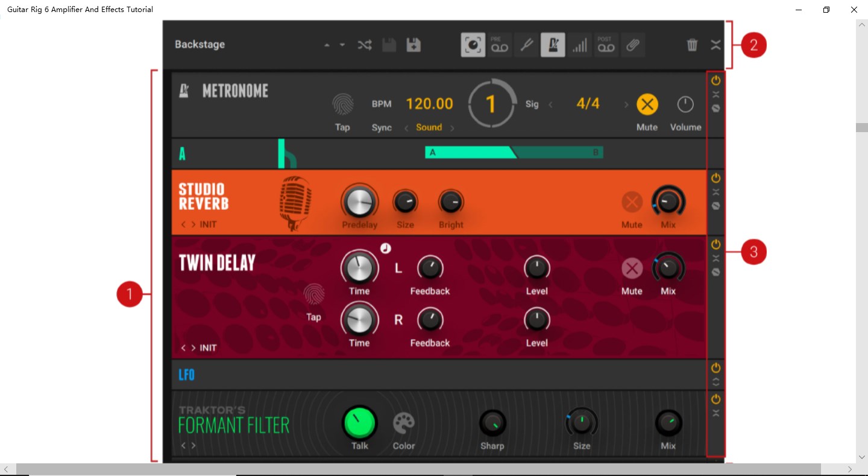868x476 pixels.
Task: Select next Formant Filter preset arrow
Action: [x=193, y=446]
